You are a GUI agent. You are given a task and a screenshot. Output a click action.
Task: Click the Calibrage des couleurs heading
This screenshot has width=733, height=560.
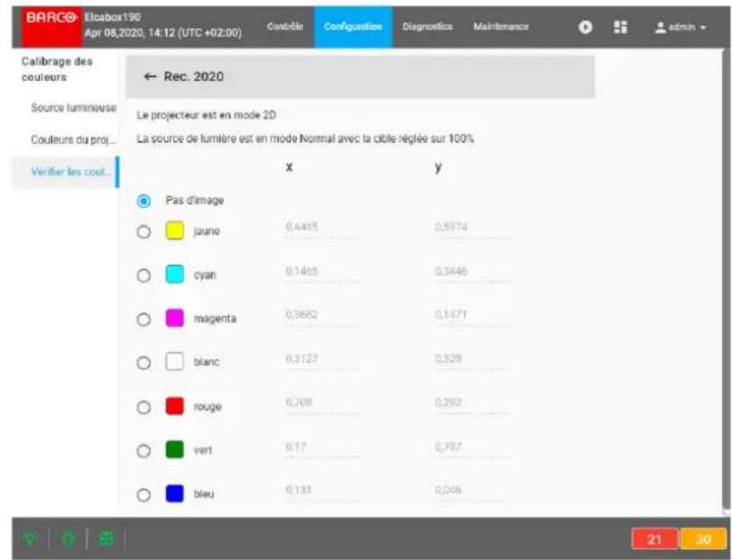57,69
